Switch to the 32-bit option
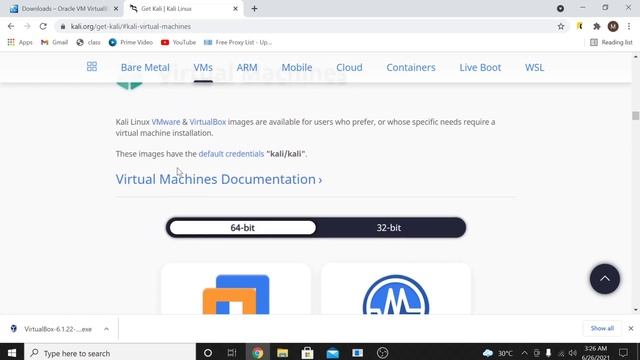Viewport: 640px width, 360px height. click(389, 228)
